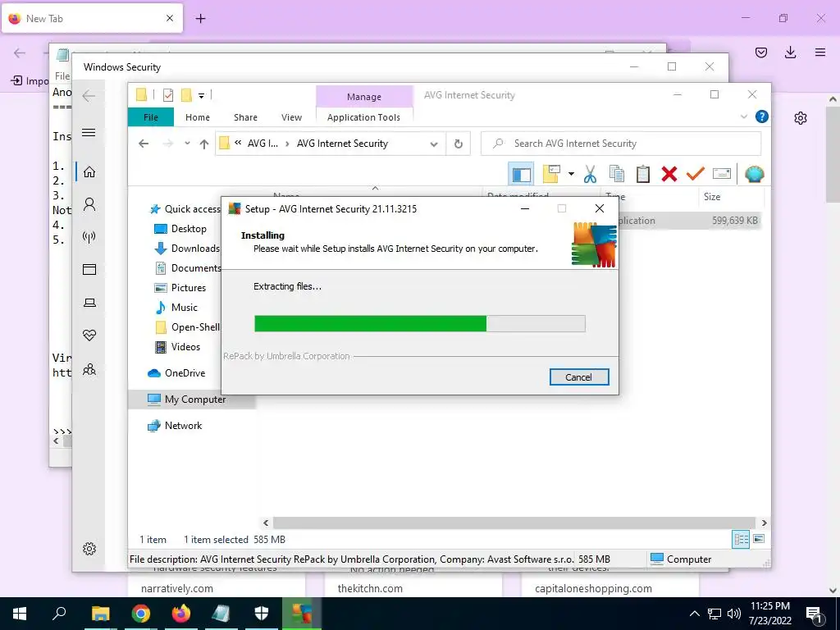
Task: Open Account protection in Windows Security
Action: 89,204
